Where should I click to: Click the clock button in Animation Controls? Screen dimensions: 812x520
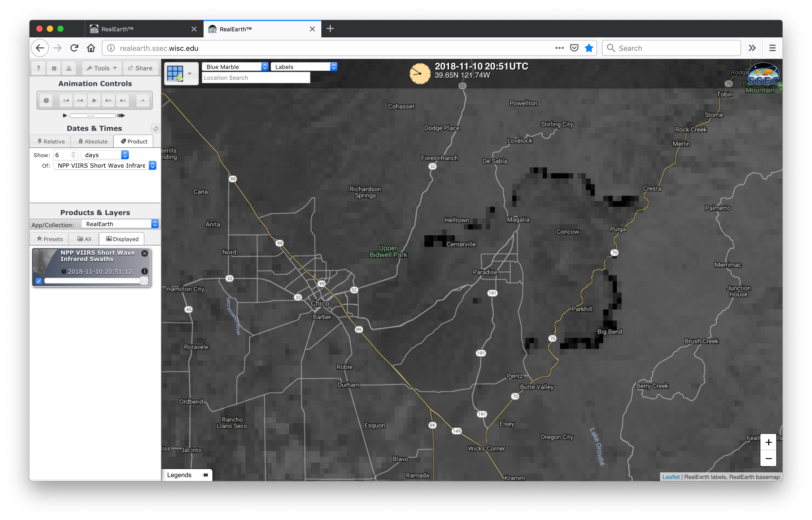(46, 100)
